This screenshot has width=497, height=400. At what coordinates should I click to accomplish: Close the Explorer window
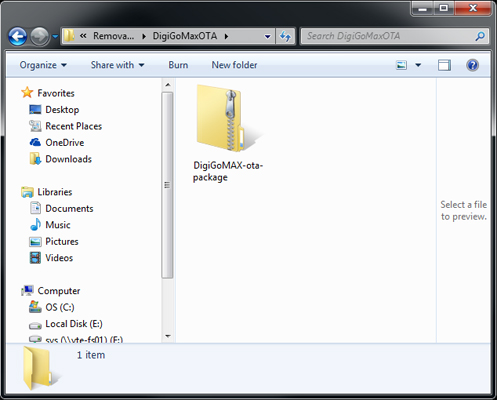pos(473,8)
